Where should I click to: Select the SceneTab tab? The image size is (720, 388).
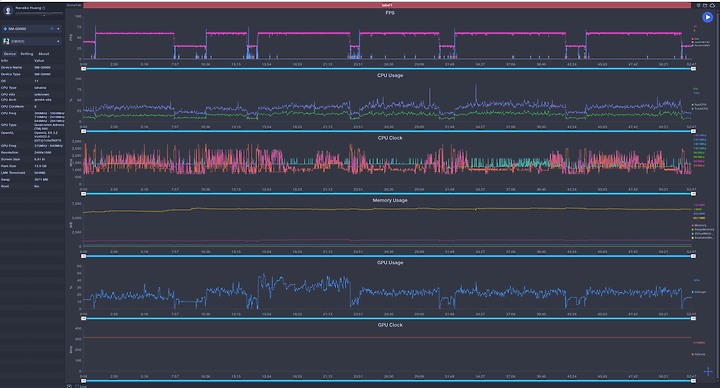(74, 5)
